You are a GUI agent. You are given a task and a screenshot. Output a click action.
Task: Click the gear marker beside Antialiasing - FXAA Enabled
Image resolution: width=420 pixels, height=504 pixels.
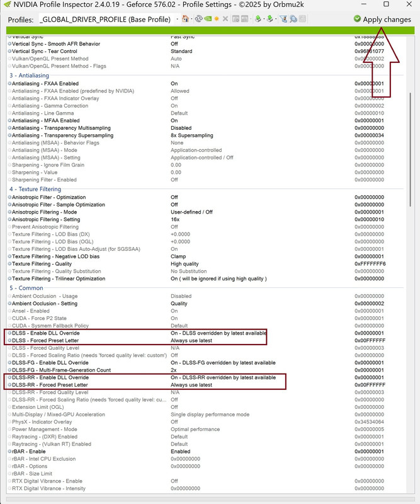pyautogui.click(x=9, y=84)
